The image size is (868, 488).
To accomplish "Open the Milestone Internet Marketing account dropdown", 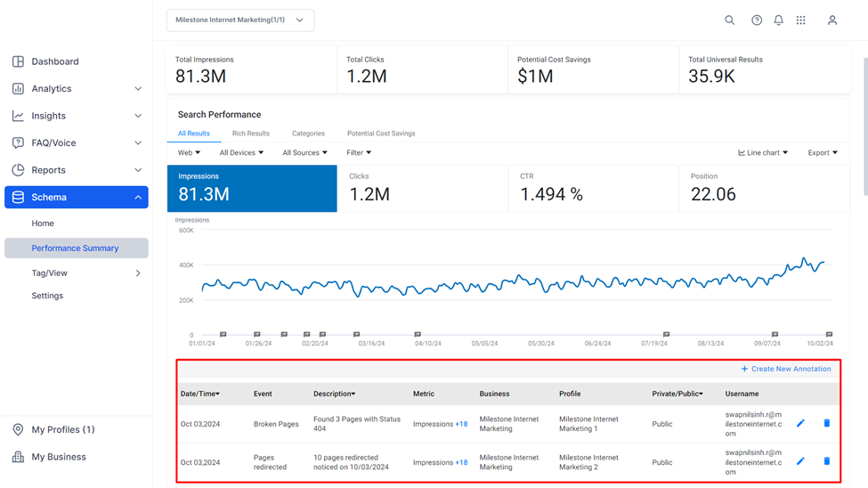I will click(x=240, y=20).
